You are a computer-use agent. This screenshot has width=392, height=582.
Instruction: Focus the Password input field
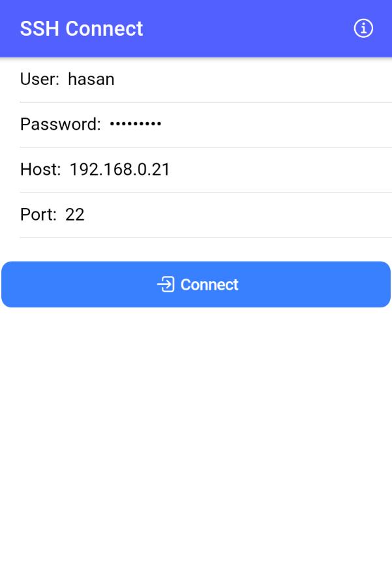click(x=206, y=125)
